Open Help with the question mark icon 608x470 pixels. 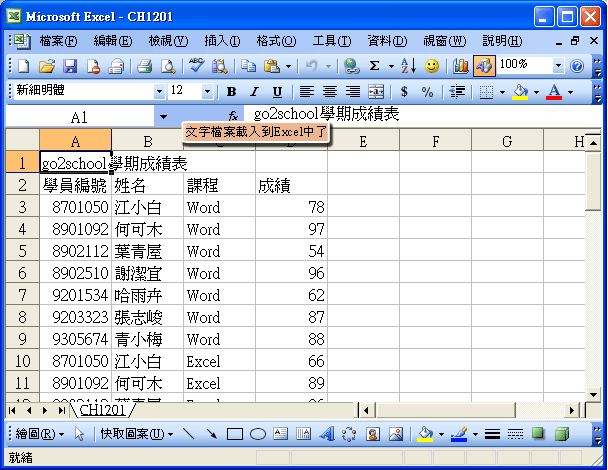tap(577, 66)
